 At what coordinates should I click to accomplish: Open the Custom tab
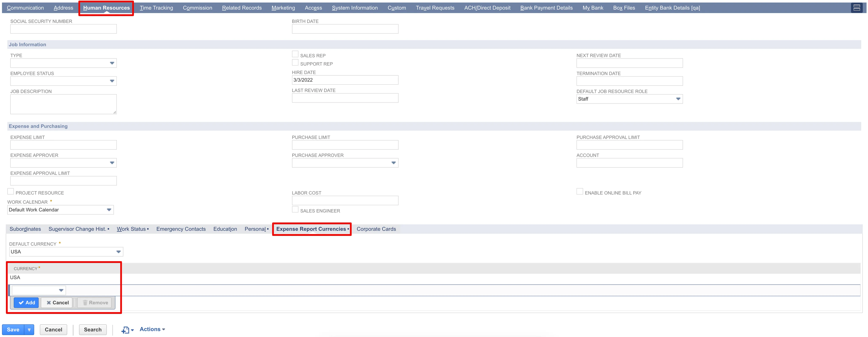coord(397,8)
